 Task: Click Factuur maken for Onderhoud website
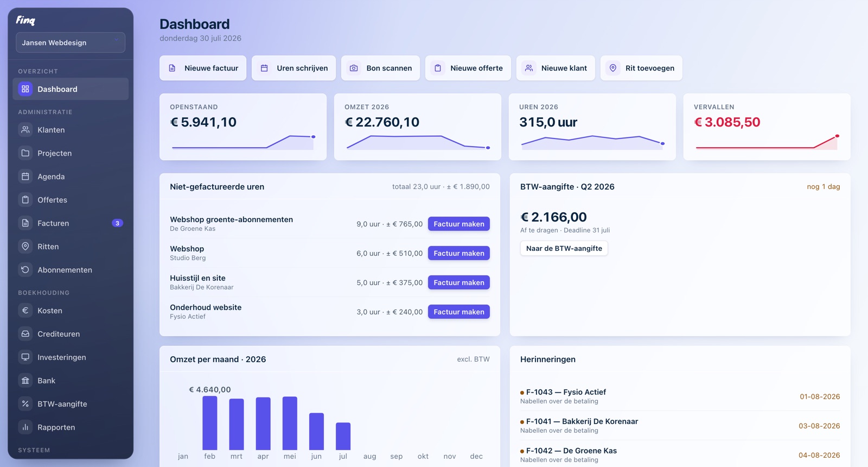coord(459,312)
